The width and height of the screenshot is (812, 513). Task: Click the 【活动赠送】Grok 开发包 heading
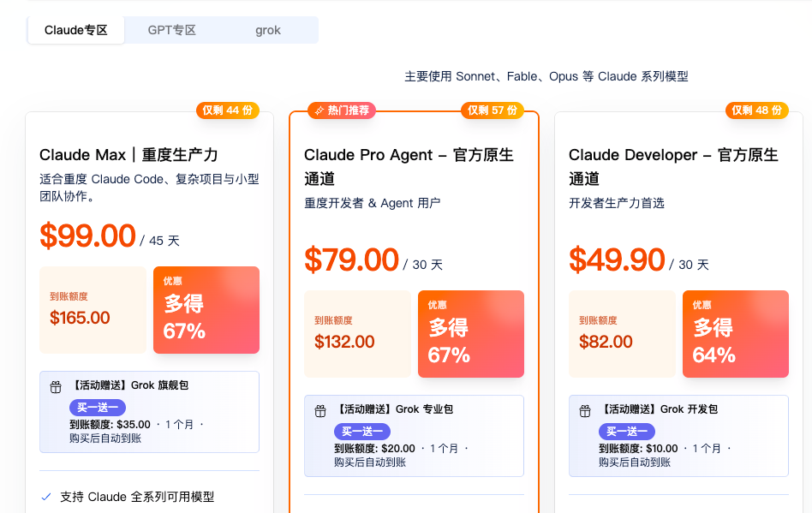pyautogui.click(x=658, y=409)
